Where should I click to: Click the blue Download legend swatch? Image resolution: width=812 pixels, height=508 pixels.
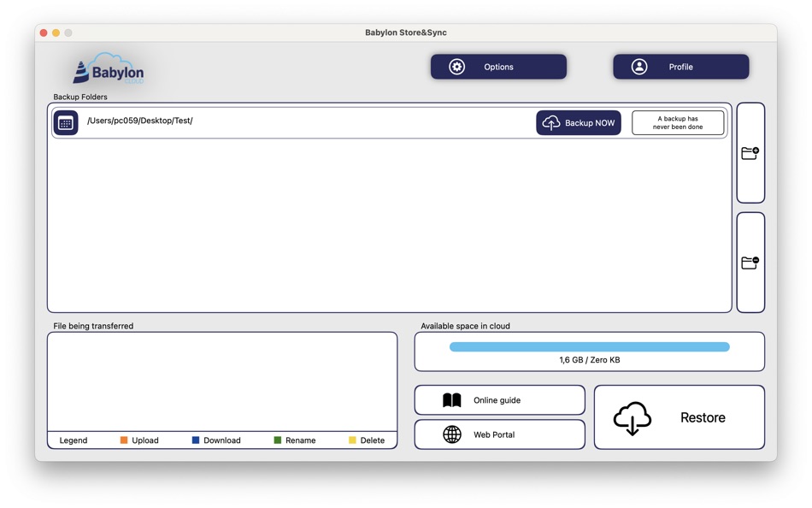point(196,440)
